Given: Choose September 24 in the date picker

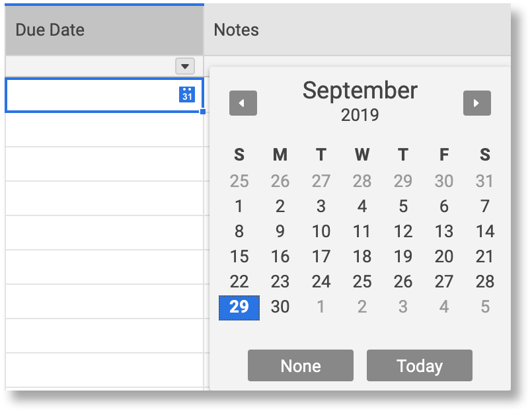Looking at the screenshot, I should point(321,282).
